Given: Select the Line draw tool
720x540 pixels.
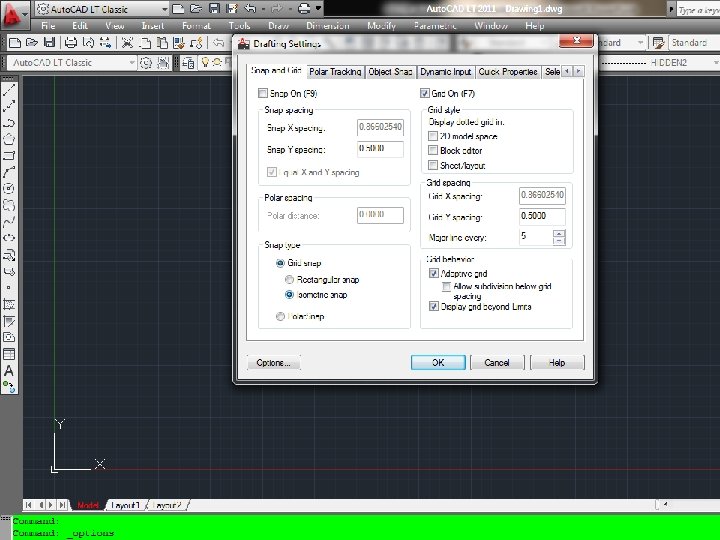Looking at the screenshot, I should click(x=9, y=89).
